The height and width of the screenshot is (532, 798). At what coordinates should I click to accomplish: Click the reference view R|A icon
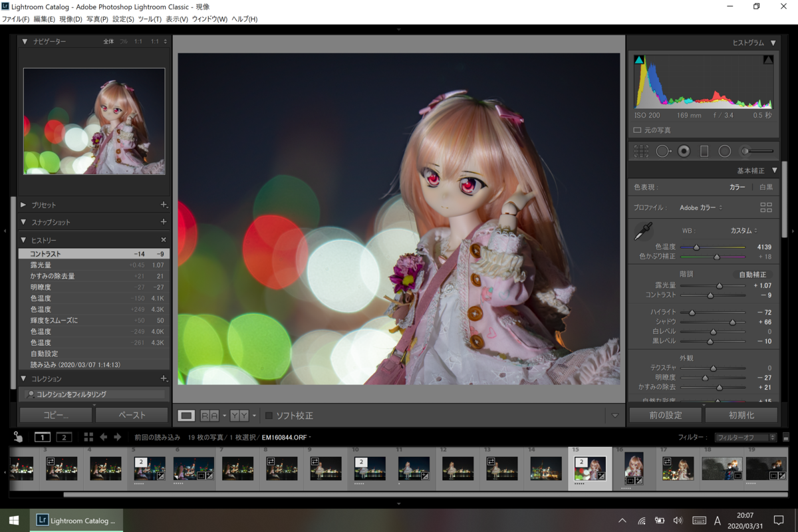click(x=209, y=416)
